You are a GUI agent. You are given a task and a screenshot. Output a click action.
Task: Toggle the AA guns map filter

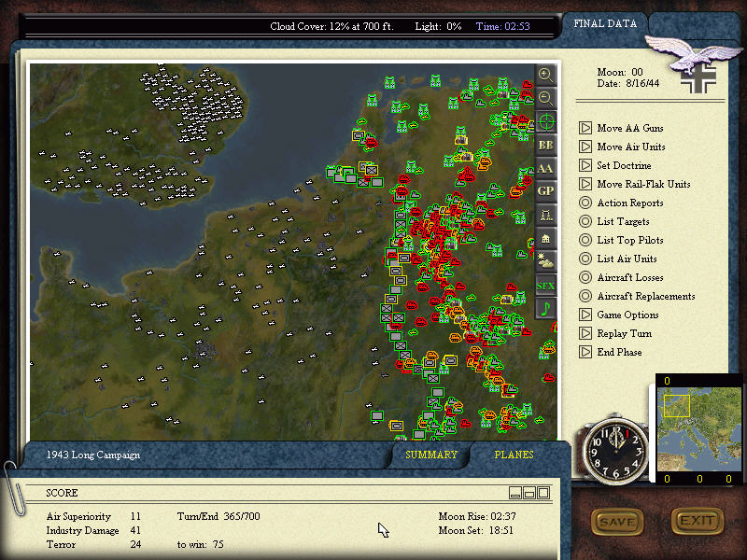546,169
